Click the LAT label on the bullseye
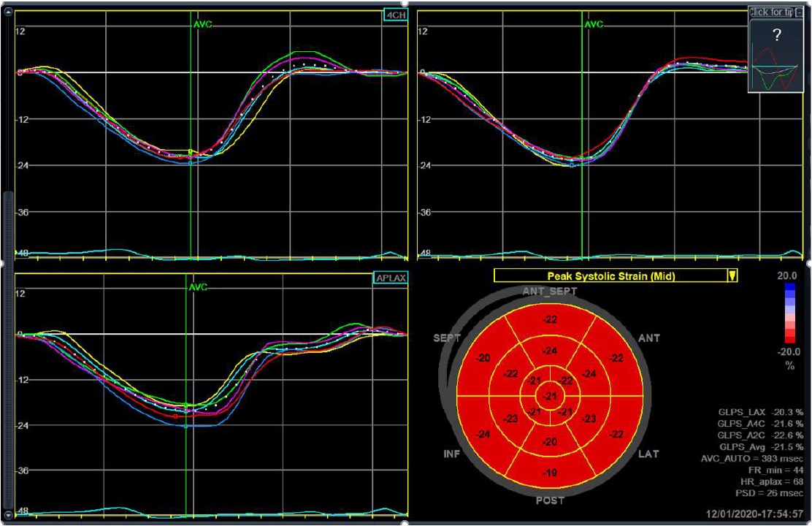The image size is (812, 526). (648, 454)
